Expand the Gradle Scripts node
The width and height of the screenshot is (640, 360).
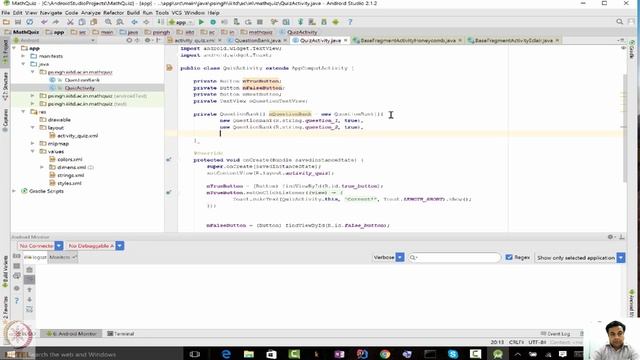15,191
